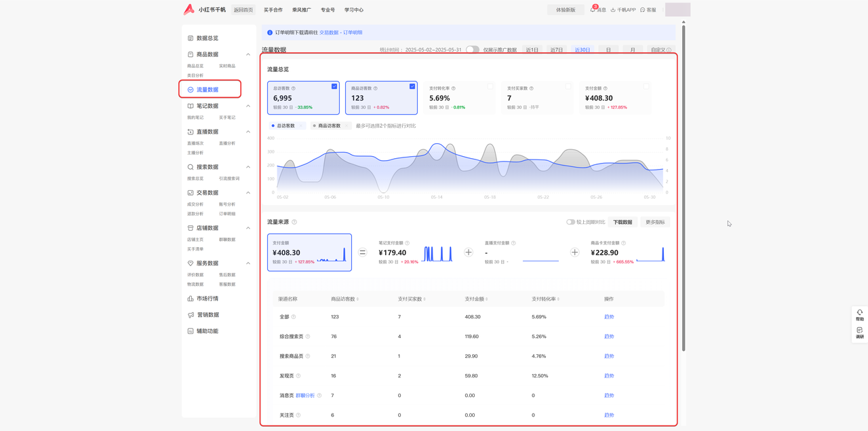Collapse the 商品数据 sidebar section
Viewport: 868px width, 431px height.
pyautogui.click(x=248, y=54)
